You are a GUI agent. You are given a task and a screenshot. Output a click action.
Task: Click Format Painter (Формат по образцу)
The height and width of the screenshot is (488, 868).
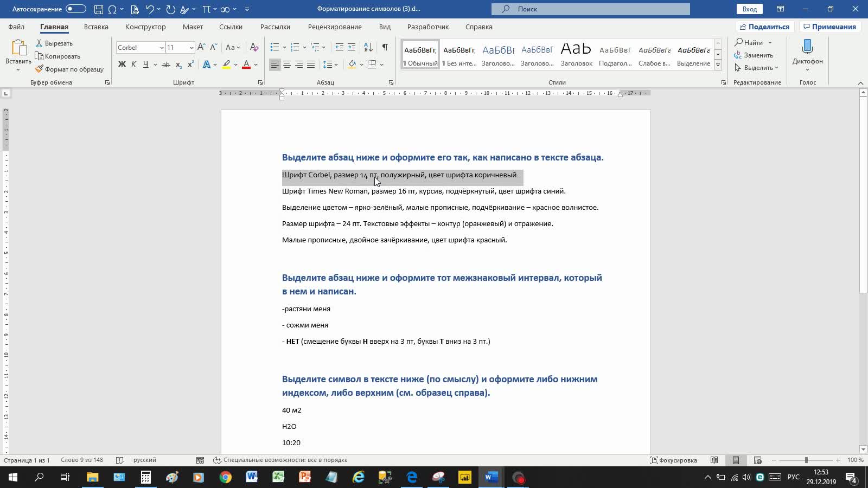pyautogui.click(x=69, y=69)
